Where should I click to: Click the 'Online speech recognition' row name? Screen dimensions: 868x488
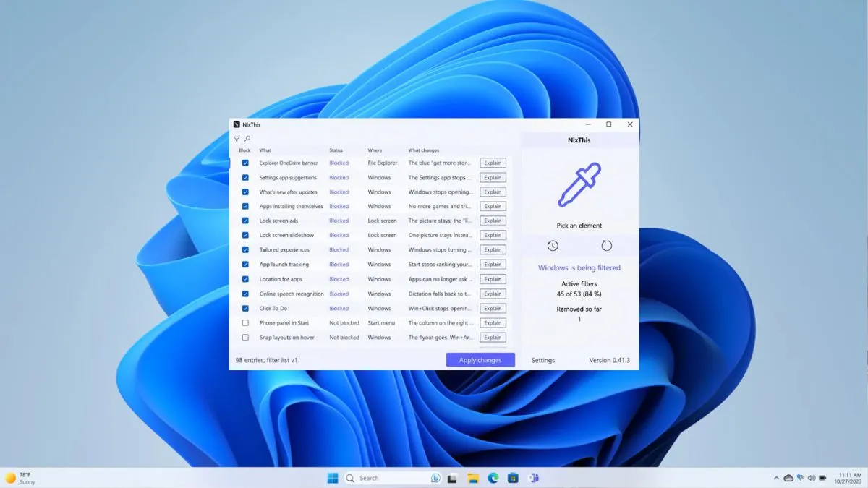(x=292, y=294)
